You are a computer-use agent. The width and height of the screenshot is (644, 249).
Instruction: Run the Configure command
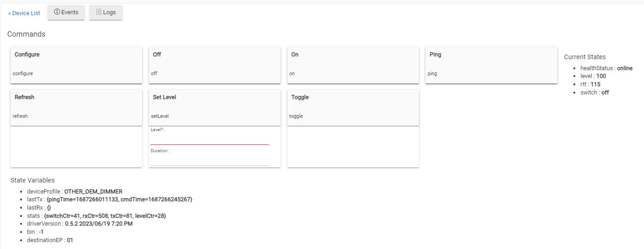76,65
